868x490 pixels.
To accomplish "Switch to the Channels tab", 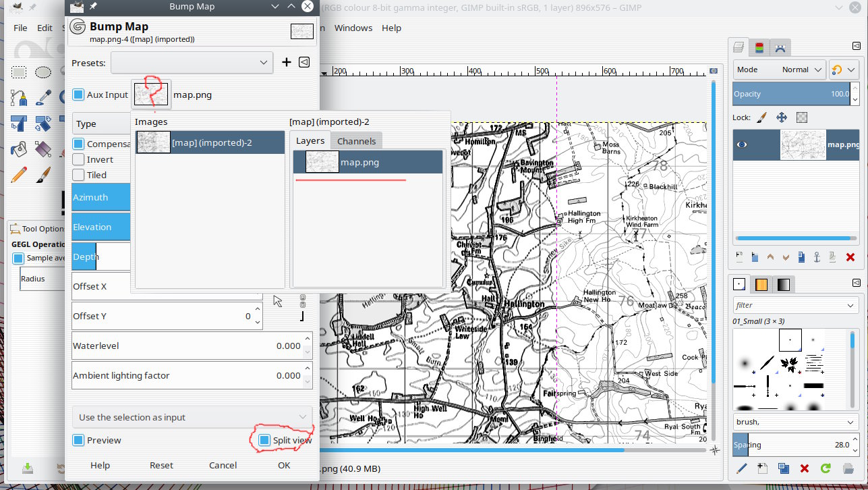I will [x=356, y=141].
